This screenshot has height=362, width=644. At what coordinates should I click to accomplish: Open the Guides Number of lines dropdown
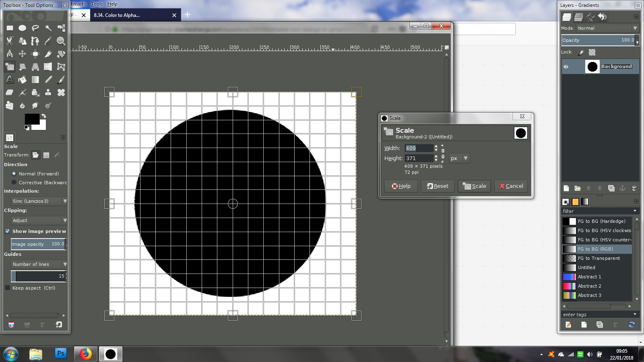[39, 264]
